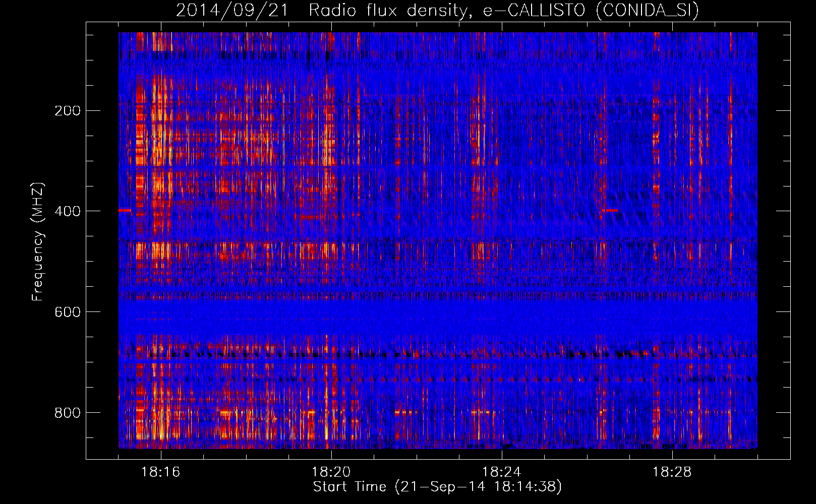This screenshot has width=816, height=504.
Task: Click the 600 frequency tick label
Action: click(x=67, y=312)
